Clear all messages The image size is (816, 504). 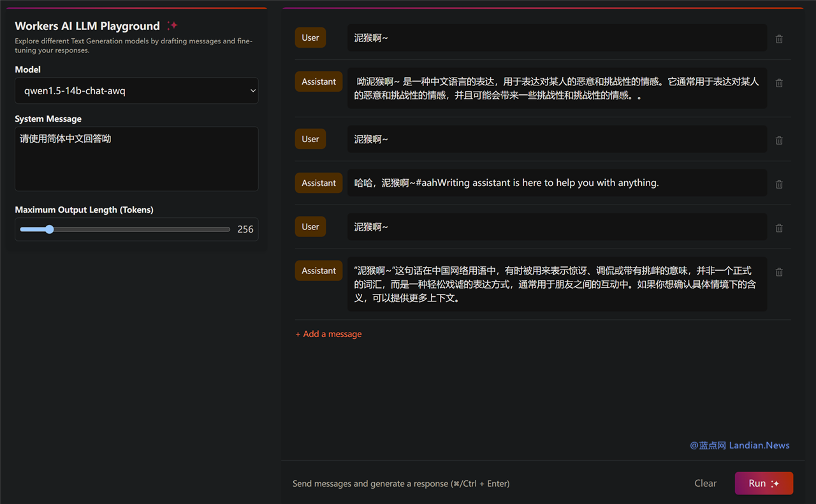[x=705, y=483]
